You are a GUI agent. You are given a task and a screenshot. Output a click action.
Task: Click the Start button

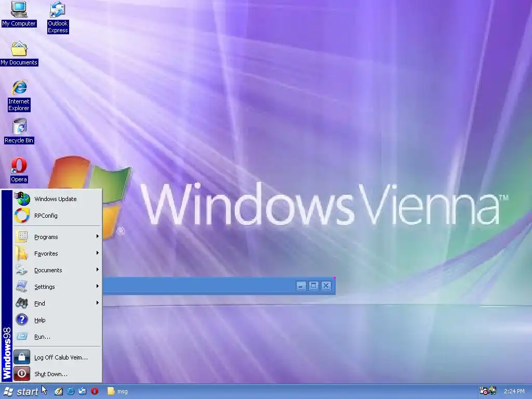click(21, 392)
